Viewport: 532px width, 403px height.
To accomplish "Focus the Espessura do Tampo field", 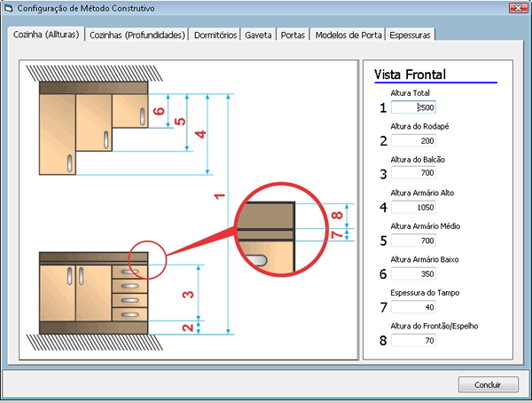I will tap(413, 307).
